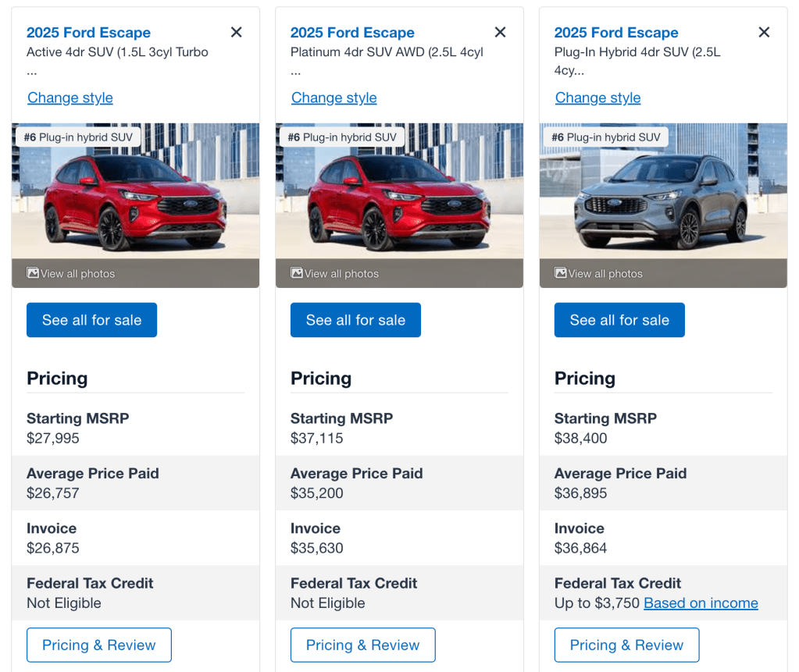
Task: See all for sale for Active Escape
Action: [x=91, y=320]
